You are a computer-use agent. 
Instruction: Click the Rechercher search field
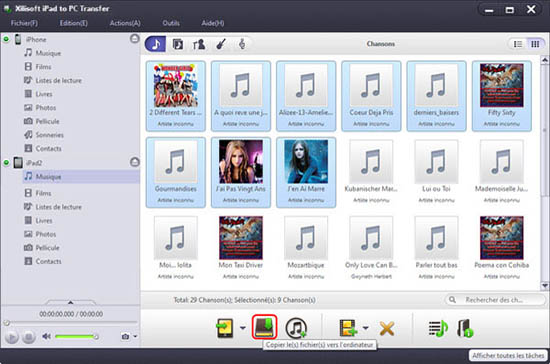(x=495, y=300)
